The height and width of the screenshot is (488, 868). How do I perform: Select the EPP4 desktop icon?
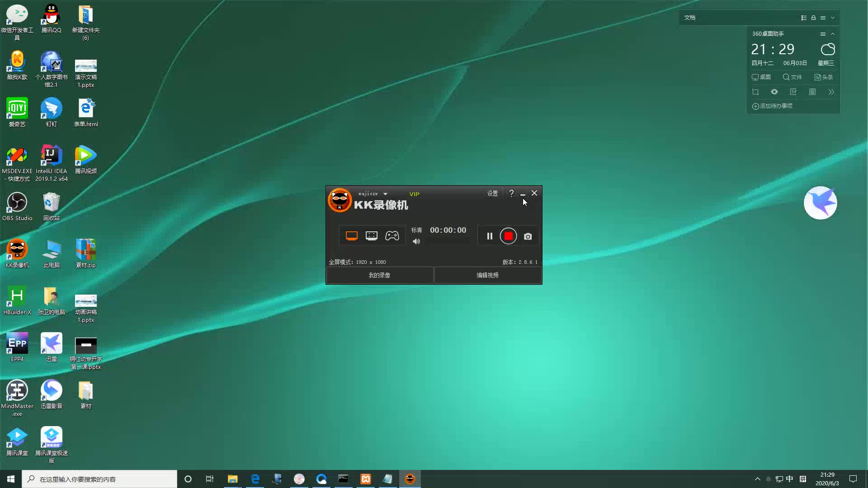(x=17, y=347)
